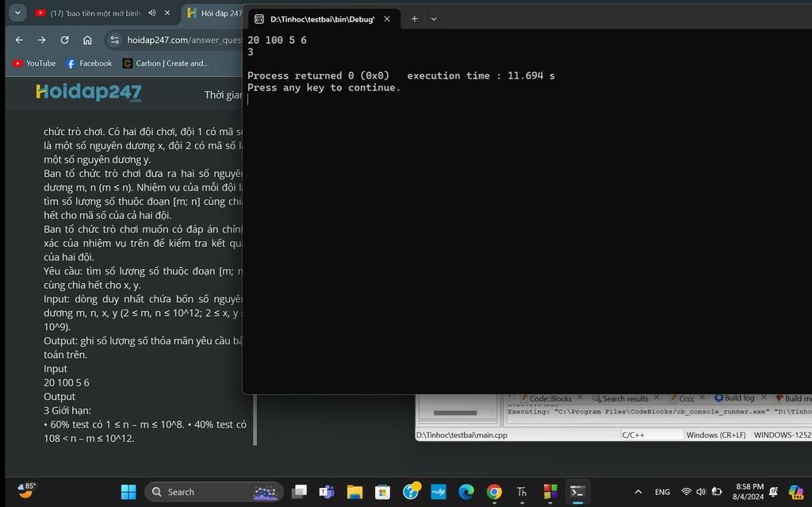Switch to Search results log tab
The width and height of the screenshot is (812, 507).
(x=625, y=398)
